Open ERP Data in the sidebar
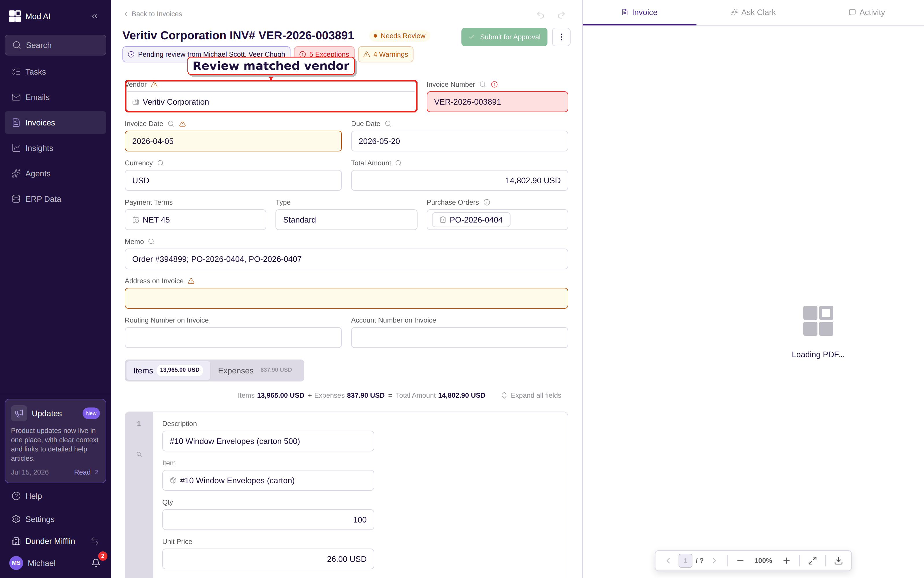Screen dimensions: 924x578 tap(55, 199)
